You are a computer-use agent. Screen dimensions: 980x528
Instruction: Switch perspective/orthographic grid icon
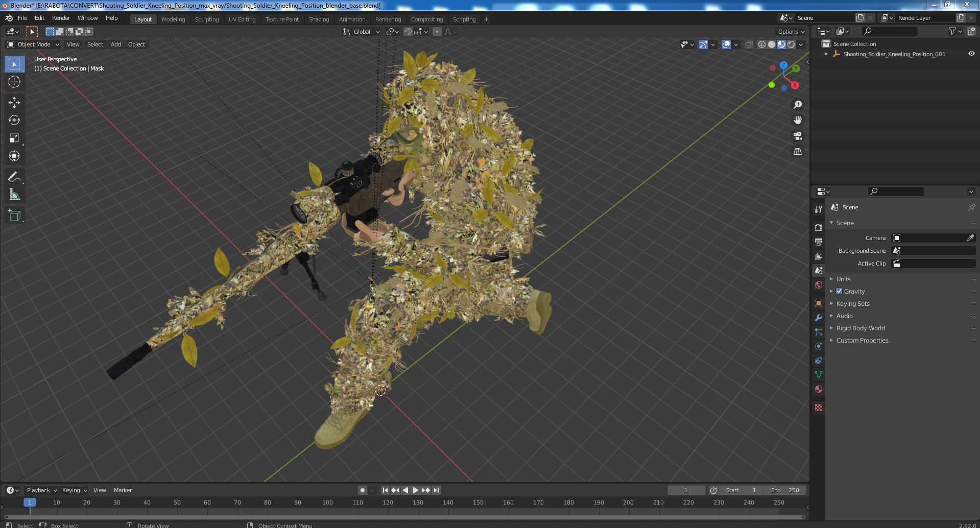click(798, 152)
